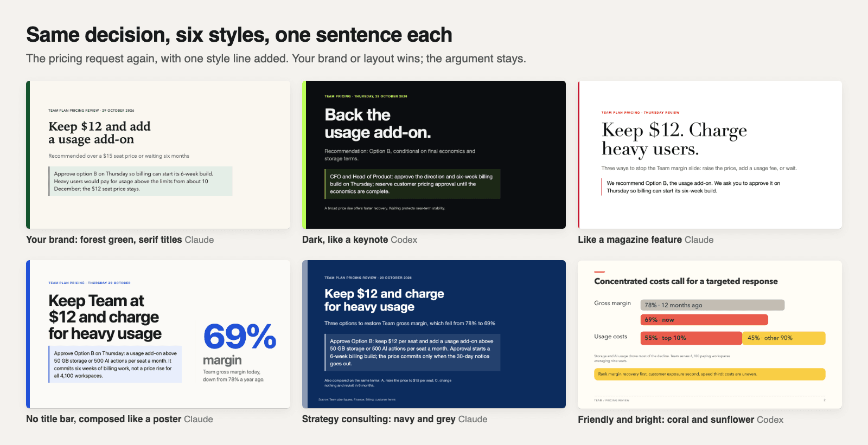868x445 pixels.
Task: Click 'Recommendation: Option B, conditional' text on dark slide
Action: click(x=400, y=155)
